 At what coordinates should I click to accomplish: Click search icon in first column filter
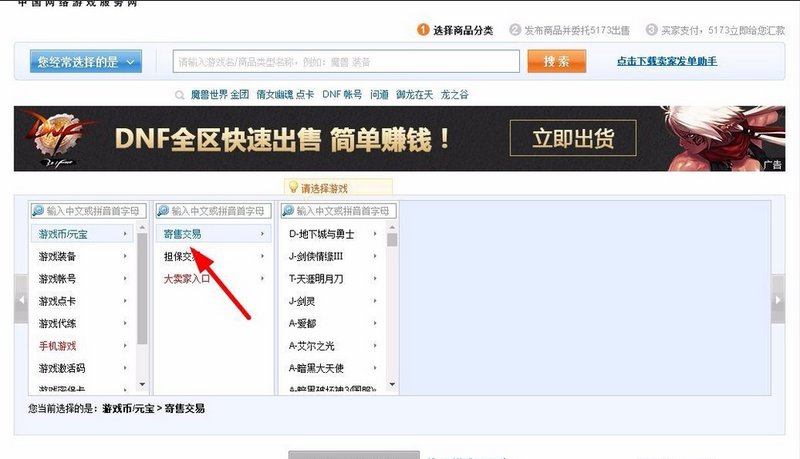[38, 211]
